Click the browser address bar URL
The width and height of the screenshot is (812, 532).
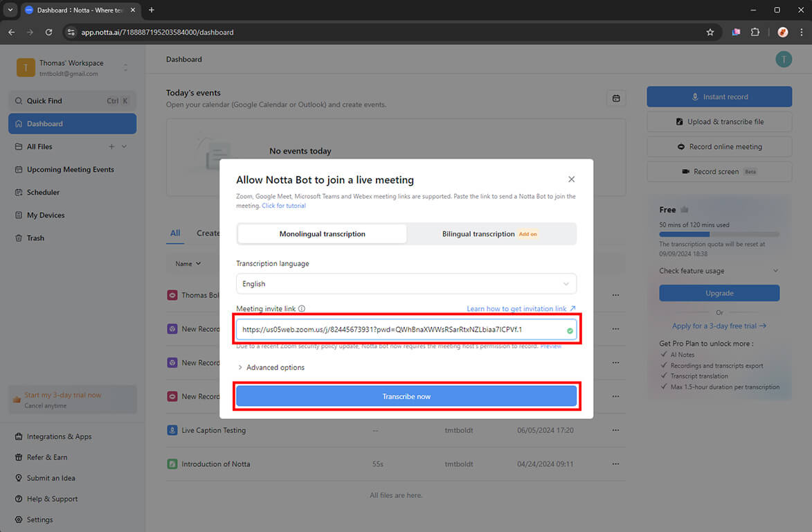click(157, 32)
